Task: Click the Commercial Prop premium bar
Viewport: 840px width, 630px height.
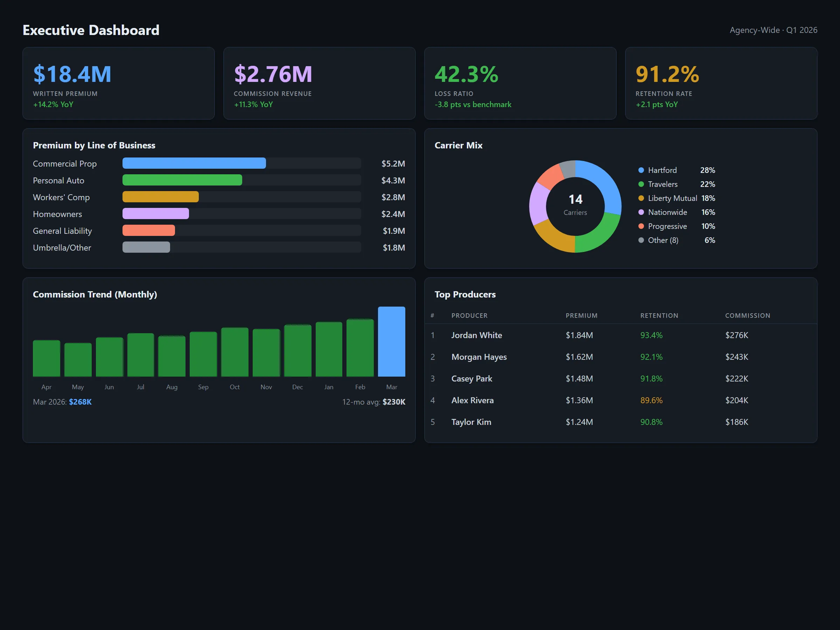Action: click(194, 163)
